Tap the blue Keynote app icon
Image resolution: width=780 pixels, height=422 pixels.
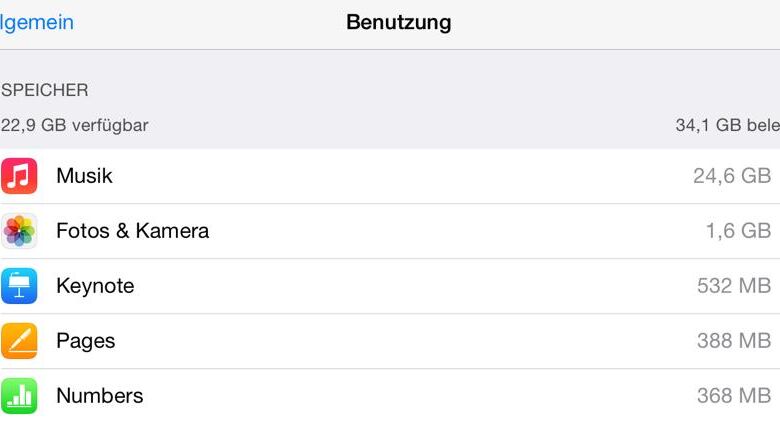pos(19,286)
